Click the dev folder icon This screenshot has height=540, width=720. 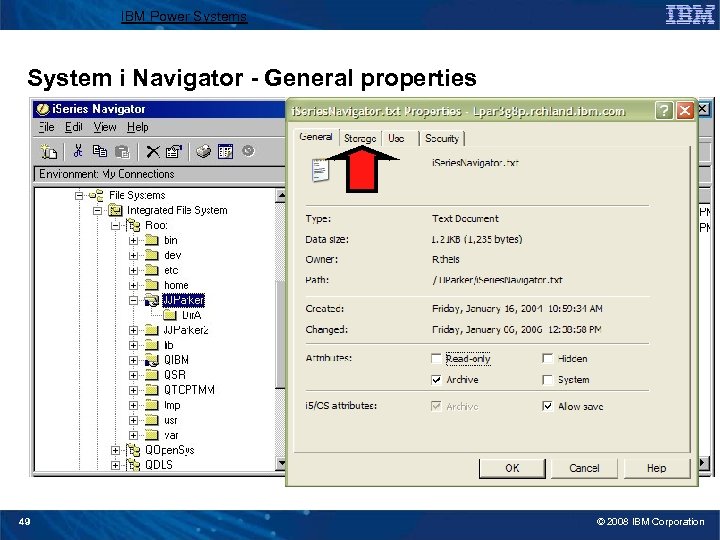point(152,255)
